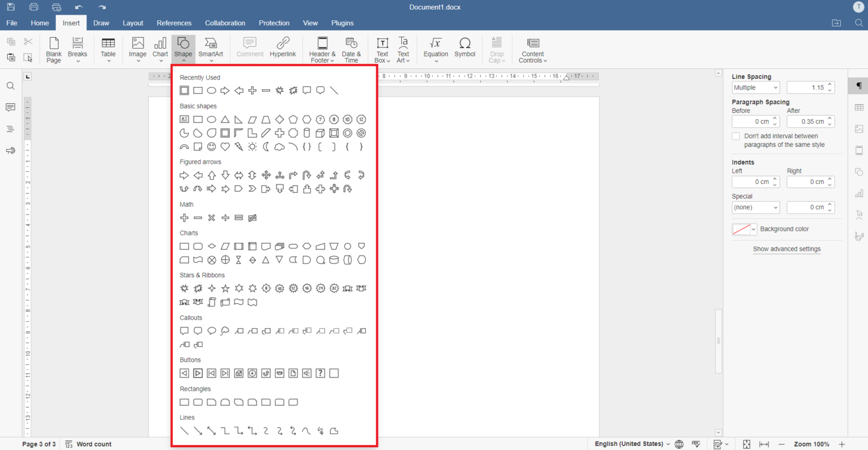
Task: Open Table settings in the right sidebar
Action: 859,107
